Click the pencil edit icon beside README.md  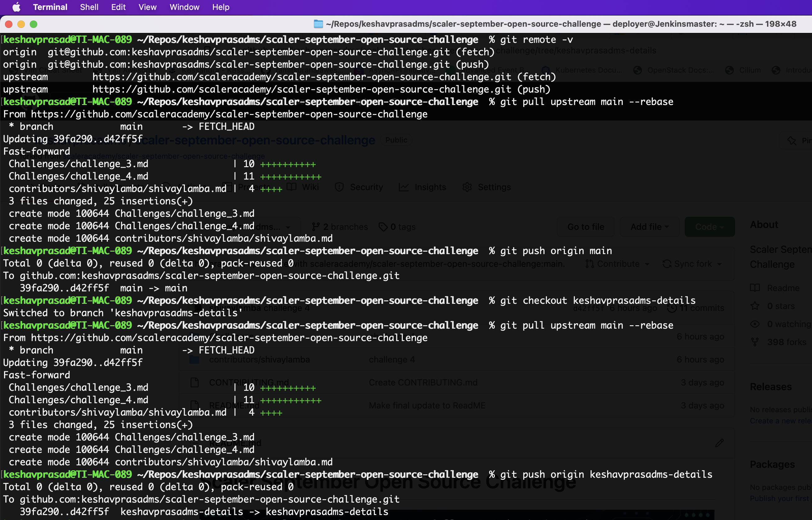[x=720, y=443]
